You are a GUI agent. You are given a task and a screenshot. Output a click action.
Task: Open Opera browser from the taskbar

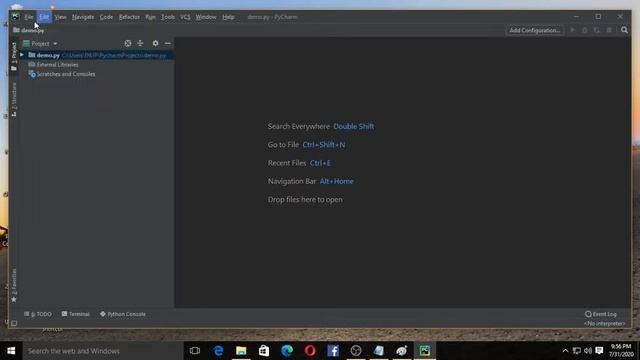tap(310, 351)
